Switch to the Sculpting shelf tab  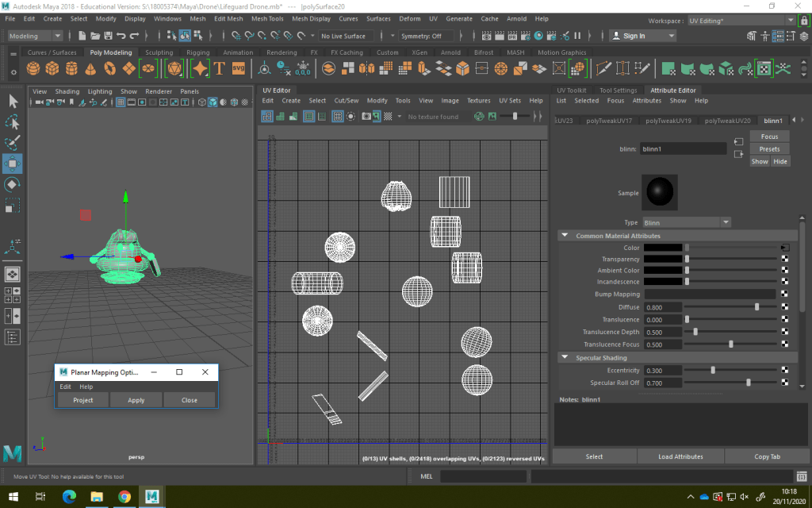click(159, 52)
